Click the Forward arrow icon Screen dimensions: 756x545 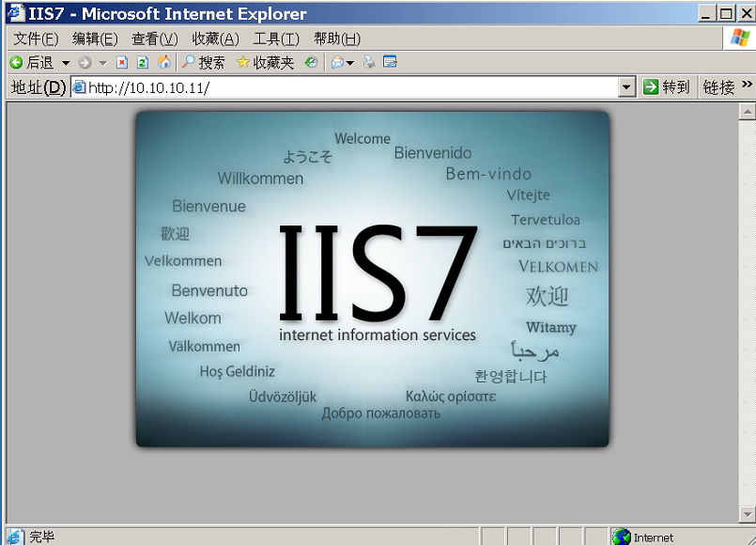[x=85, y=62]
